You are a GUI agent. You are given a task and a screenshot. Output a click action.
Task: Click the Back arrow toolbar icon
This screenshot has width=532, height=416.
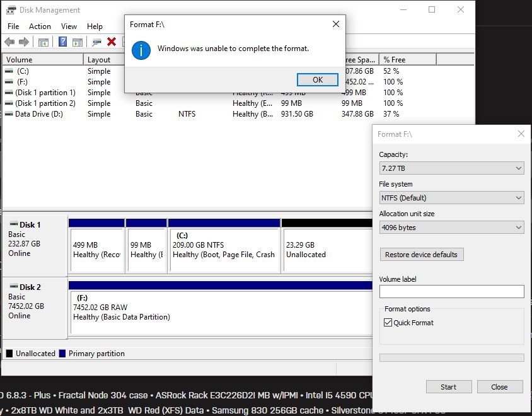[x=9, y=42]
